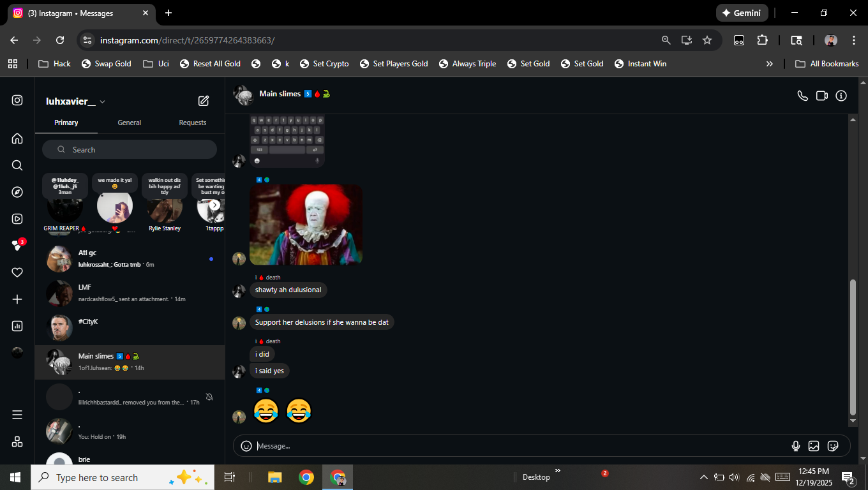Open File Explorer from taskbar
The height and width of the screenshot is (490, 868).
click(274, 477)
